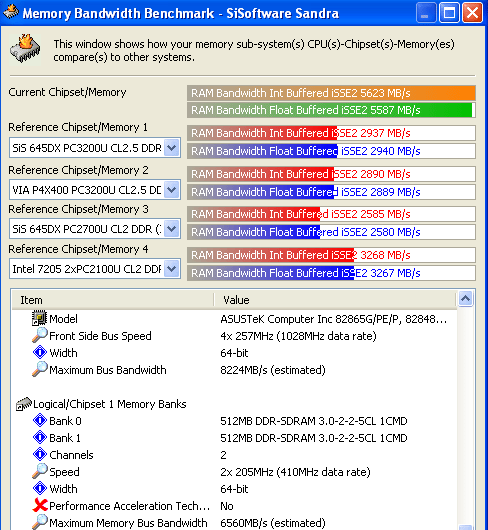Click the info icon beside Bank 1

pyautogui.click(x=40, y=437)
